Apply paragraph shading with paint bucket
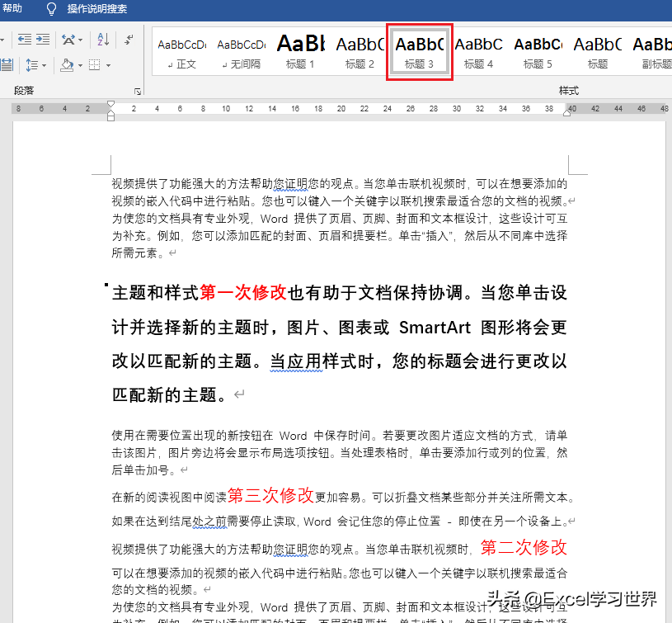Screen dimensions: 672x623 (67, 65)
